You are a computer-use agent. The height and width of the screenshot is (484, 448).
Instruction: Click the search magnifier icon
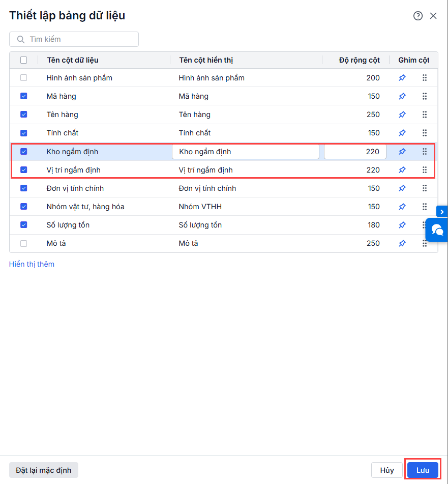(21, 39)
